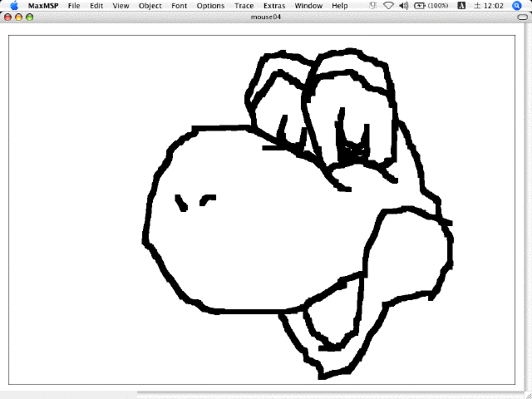
Task: Open the Extras menu
Action: [274, 6]
